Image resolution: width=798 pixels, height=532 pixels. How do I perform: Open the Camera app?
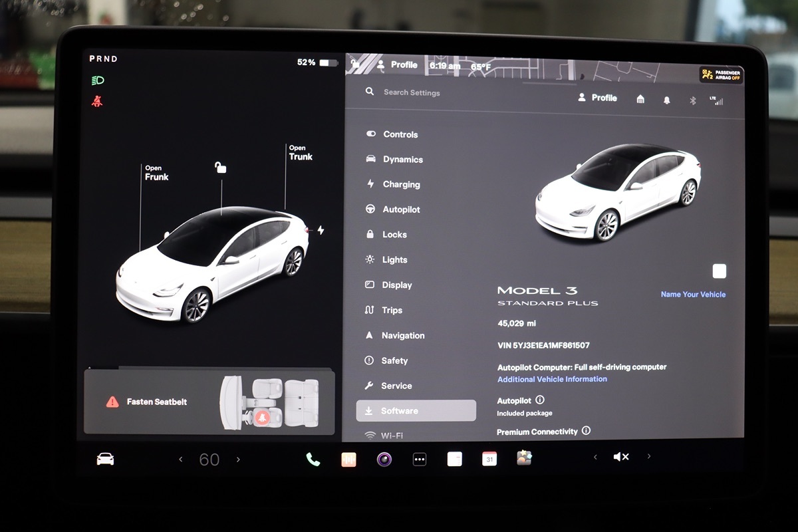384,459
